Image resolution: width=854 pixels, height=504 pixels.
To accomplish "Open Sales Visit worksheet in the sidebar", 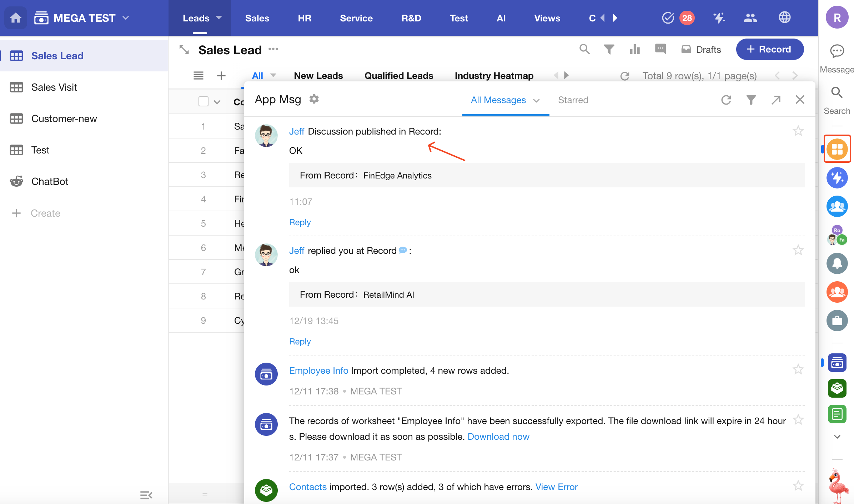I will [x=54, y=87].
